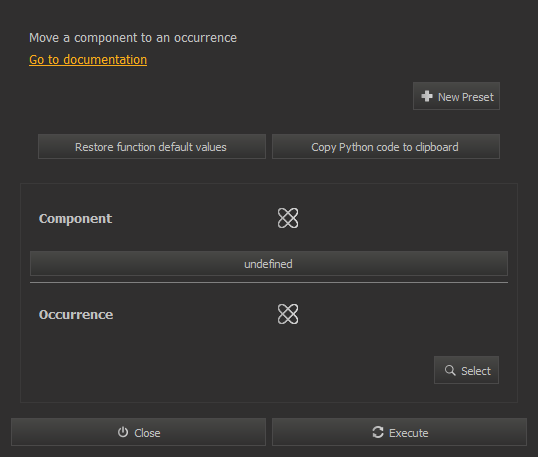538x457 pixels.
Task: Copy Python code to clipboard
Action: (386, 147)
